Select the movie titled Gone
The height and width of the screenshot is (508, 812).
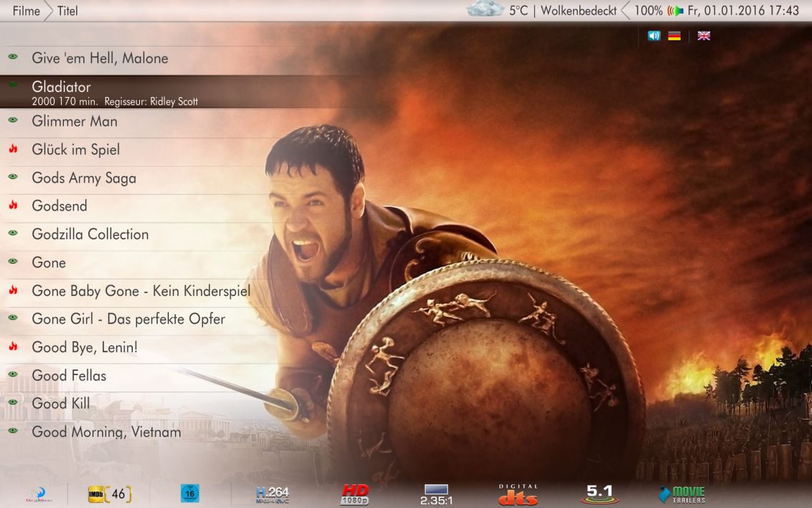click(49, 263)
